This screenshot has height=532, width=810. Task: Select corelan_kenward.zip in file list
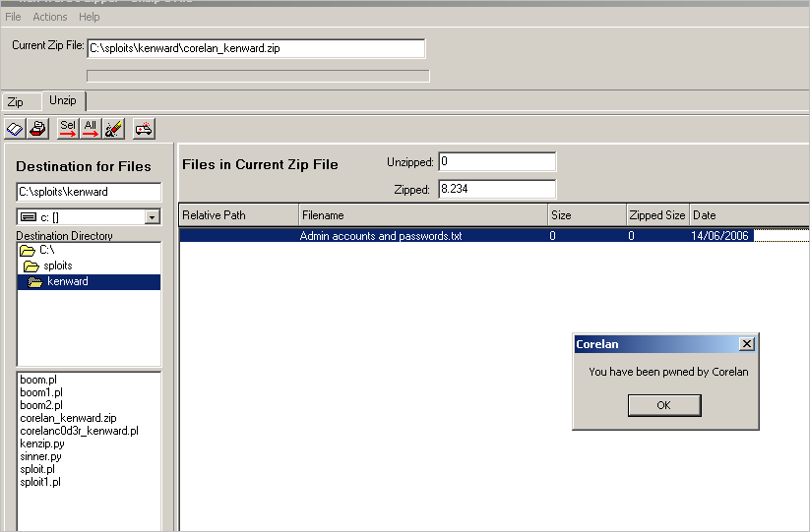[x=68, y=418]
